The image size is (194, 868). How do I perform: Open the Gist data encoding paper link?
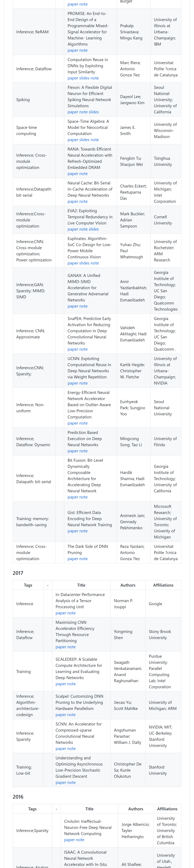[x=72, y=531]
